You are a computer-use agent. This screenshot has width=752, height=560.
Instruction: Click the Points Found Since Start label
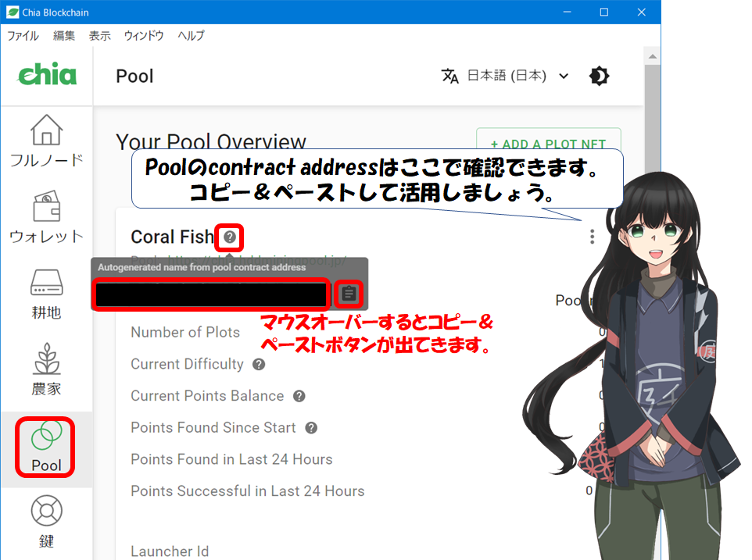coord(213,428)
